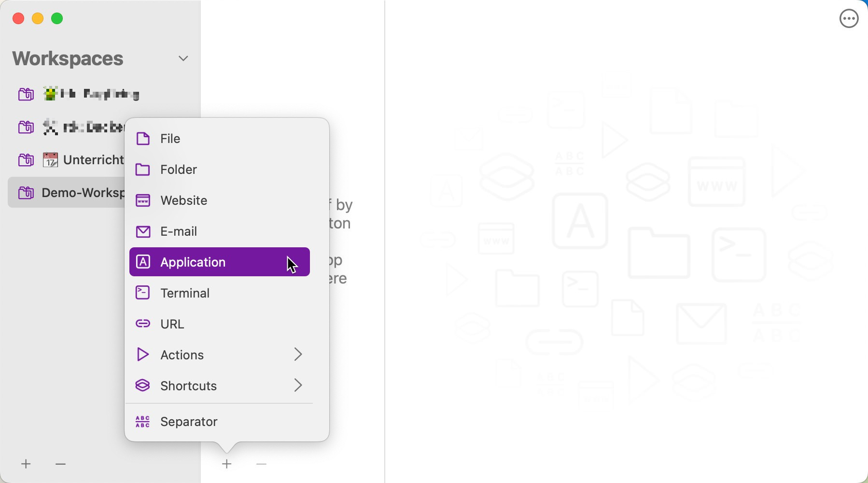Remove workspace with sidebar minus button
868x483 pixels.
(60, 464)
